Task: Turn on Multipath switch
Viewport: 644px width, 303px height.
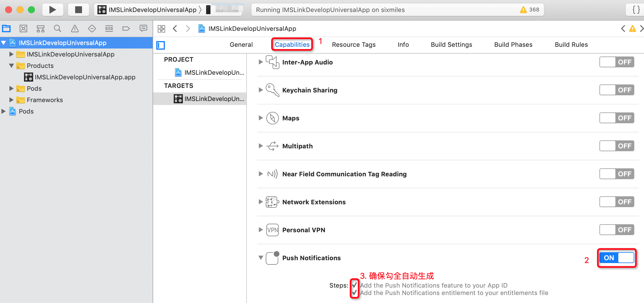Action: coord(617,146)
